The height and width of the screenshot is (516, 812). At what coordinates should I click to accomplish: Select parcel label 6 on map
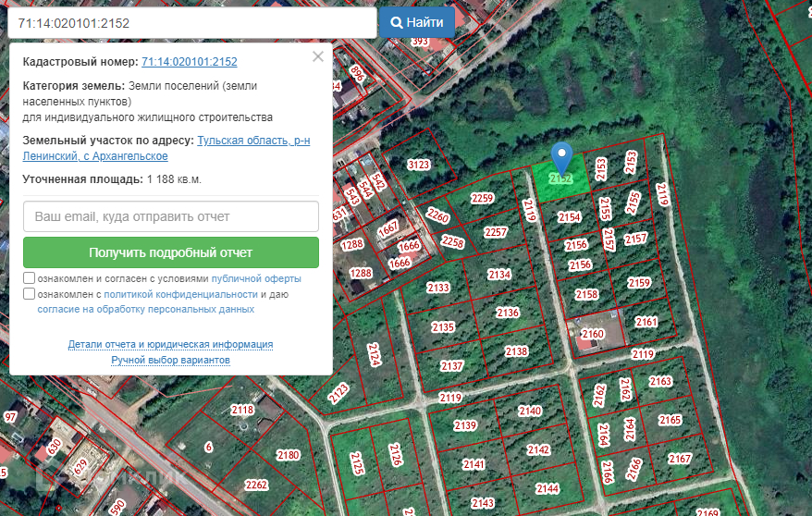208,446
